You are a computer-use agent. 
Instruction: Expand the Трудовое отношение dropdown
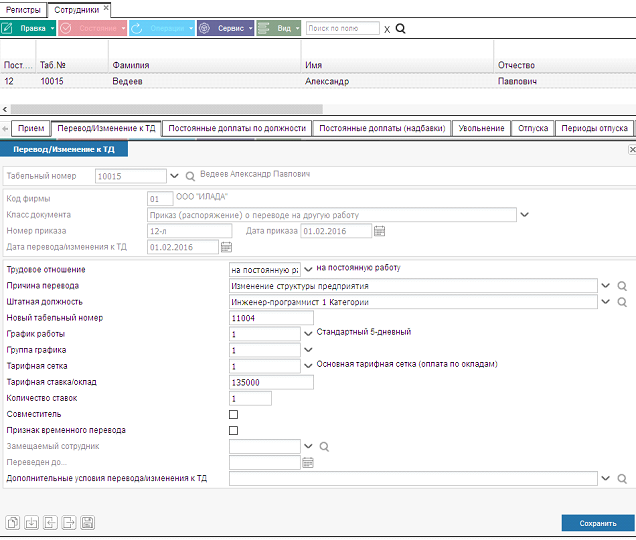pos(308,269)
